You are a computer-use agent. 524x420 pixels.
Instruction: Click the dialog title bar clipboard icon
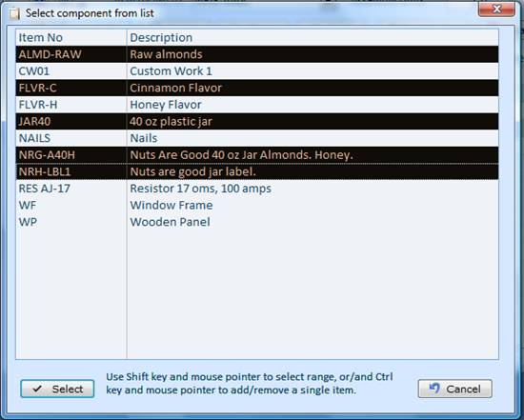[14, 13]
